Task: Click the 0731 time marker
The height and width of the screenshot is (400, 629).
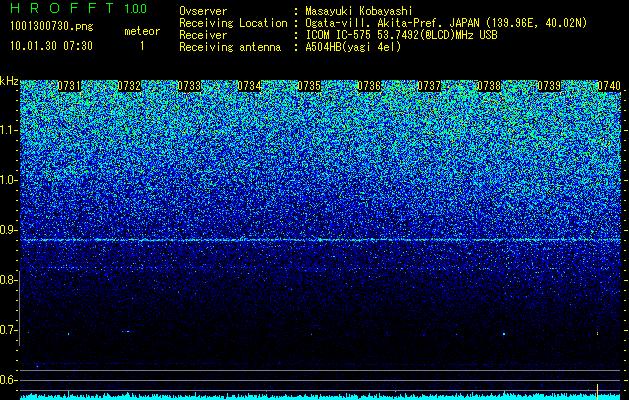Action: pyautogui.click(x=69, y=86)
